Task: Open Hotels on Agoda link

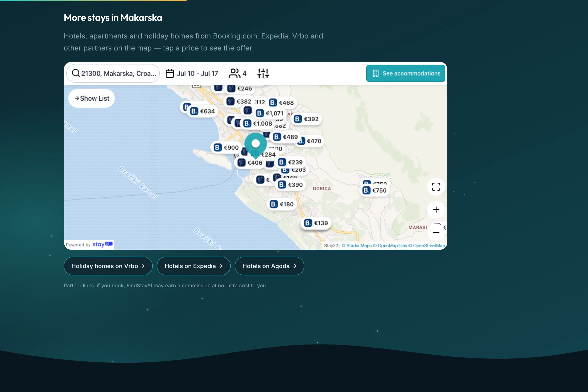Action: pos(269,266)
